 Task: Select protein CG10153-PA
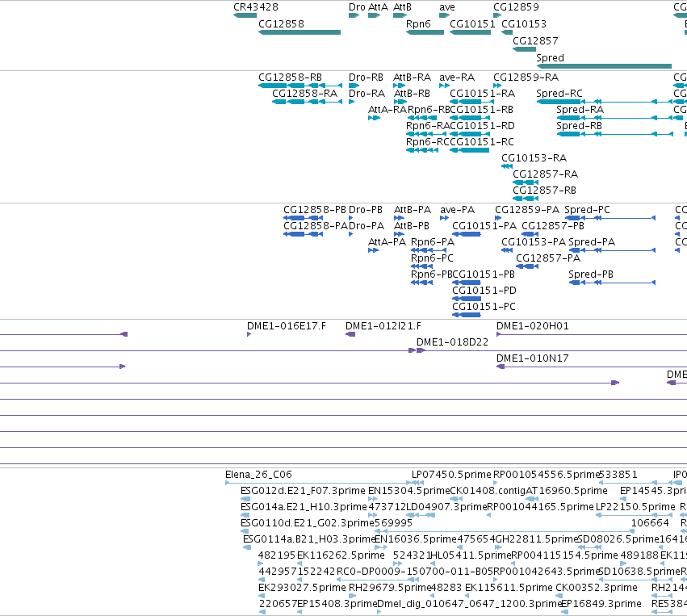pyautogui.click(x=507, y=250)
